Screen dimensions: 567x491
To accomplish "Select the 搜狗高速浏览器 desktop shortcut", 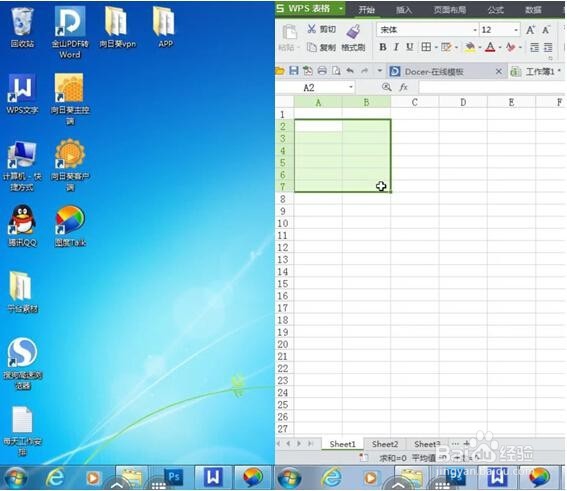I will pos(22,364).
